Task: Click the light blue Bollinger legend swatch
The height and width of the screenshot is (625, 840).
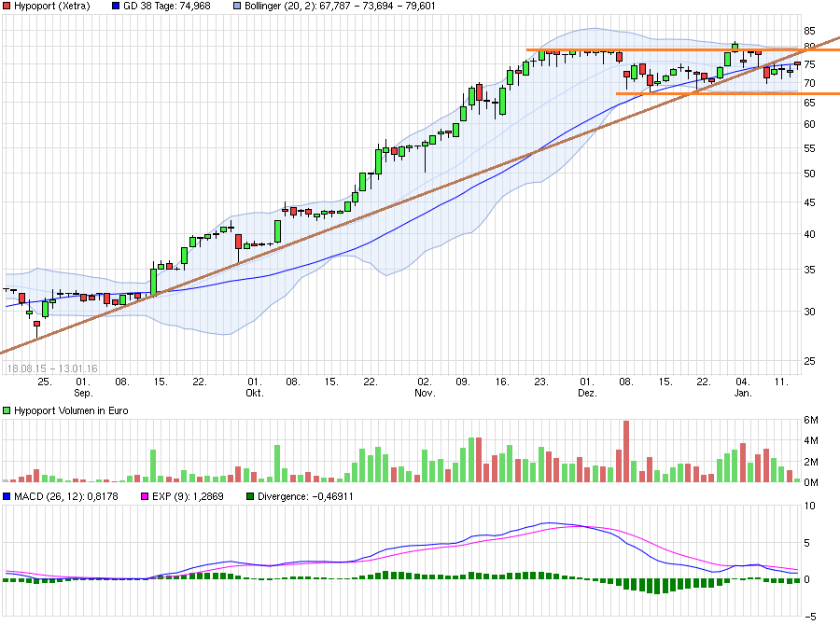Action: pos(237,6)
